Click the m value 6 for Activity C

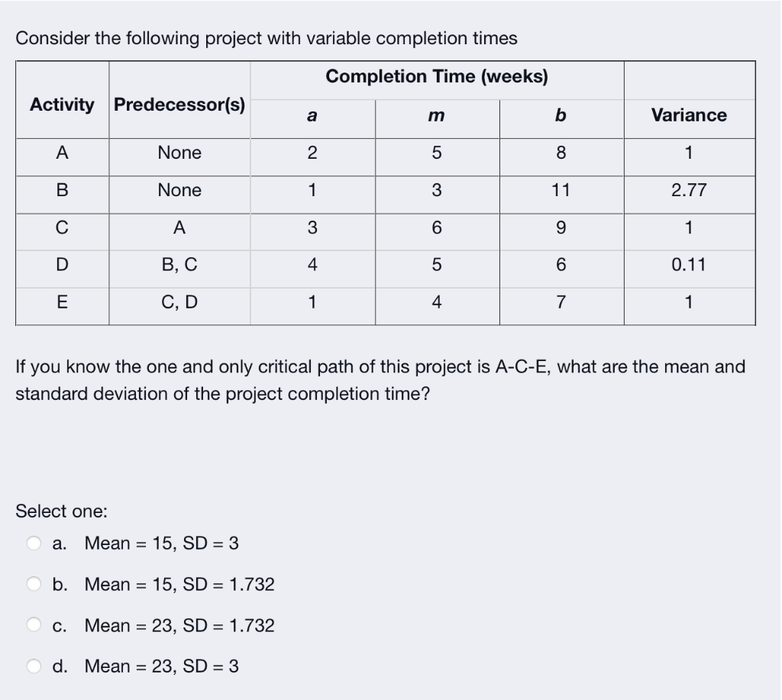point(436,229)
